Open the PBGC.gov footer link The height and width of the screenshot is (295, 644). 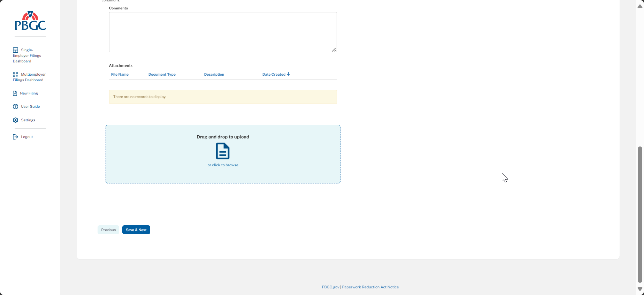coord(331,287)
